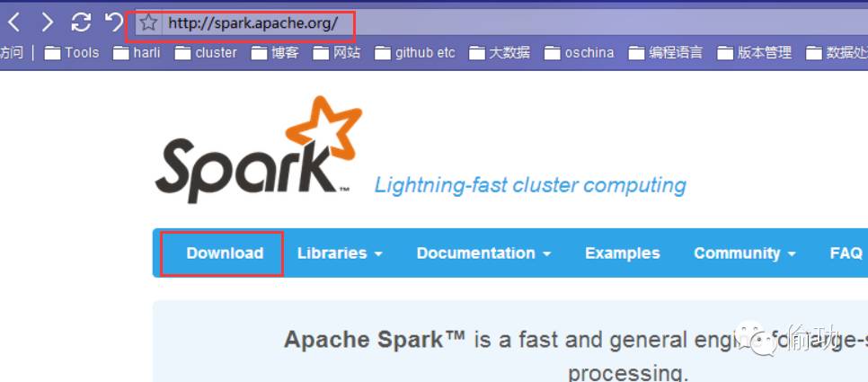
Task: Open the 版本管理 bookmark folder
Action: (x=755, y=53)
